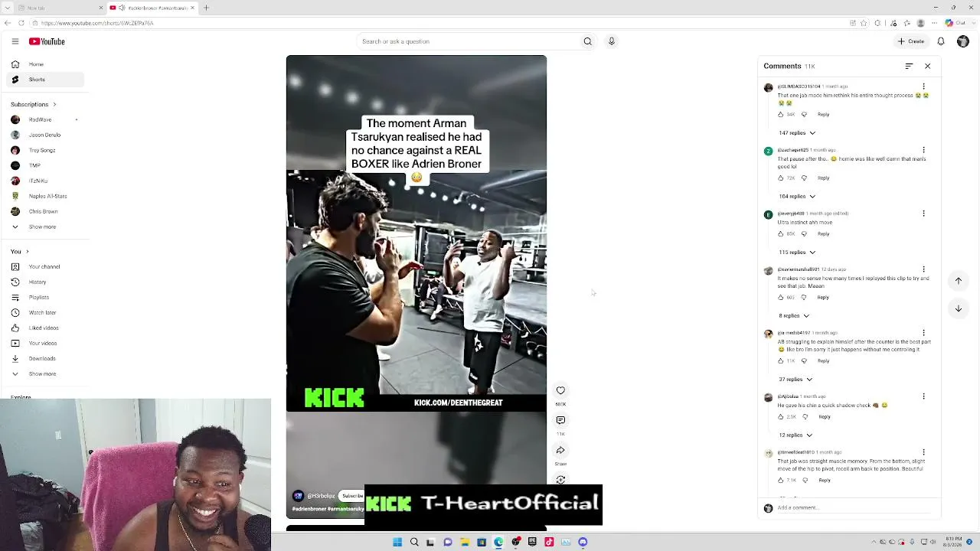980x551 pixels.
Task: Like the 'quick shadow check' comment
Action: click(781, 417)
